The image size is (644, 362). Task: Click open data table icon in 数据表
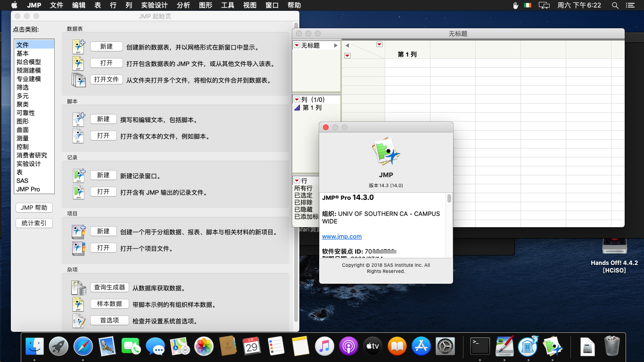point(78,63)
